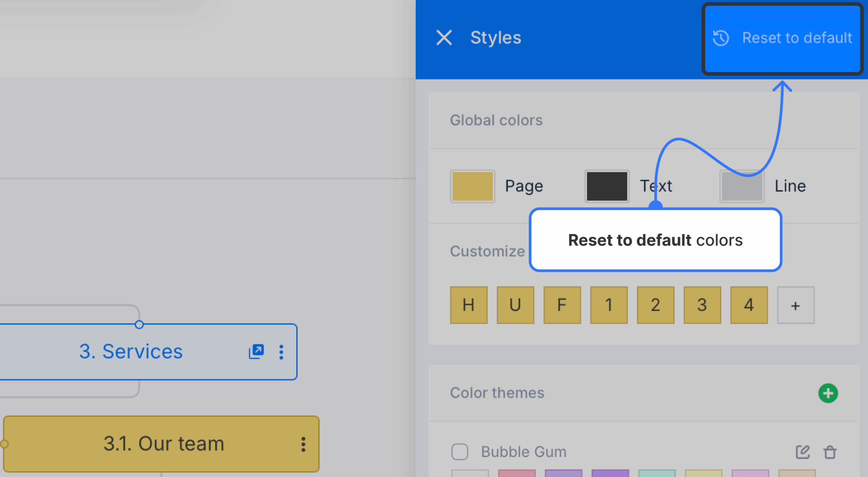Screen dimensions: 868x477
Task: Open the Line global color swatch
Action: click(742, 186)
